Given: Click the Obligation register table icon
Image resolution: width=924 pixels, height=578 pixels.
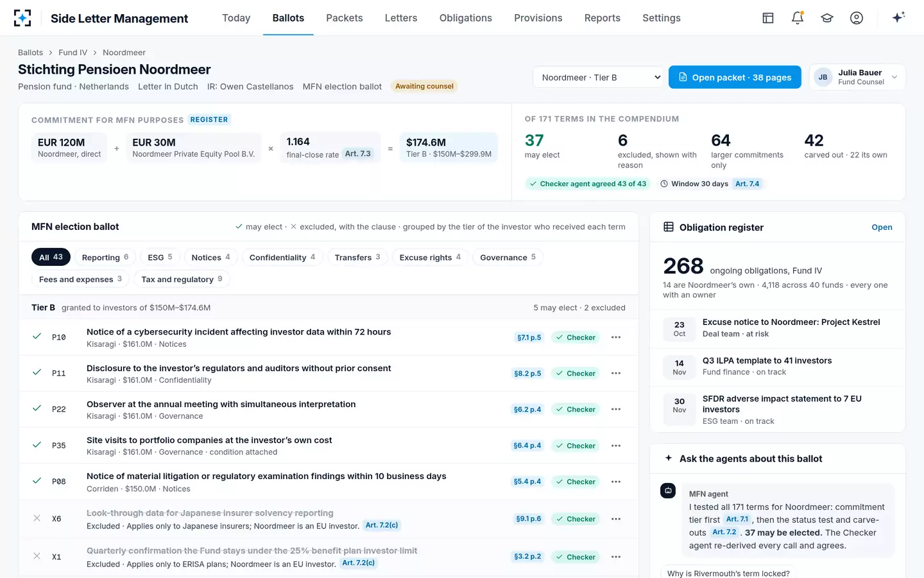Looking at the screenshot, I should tap(669, 227).
